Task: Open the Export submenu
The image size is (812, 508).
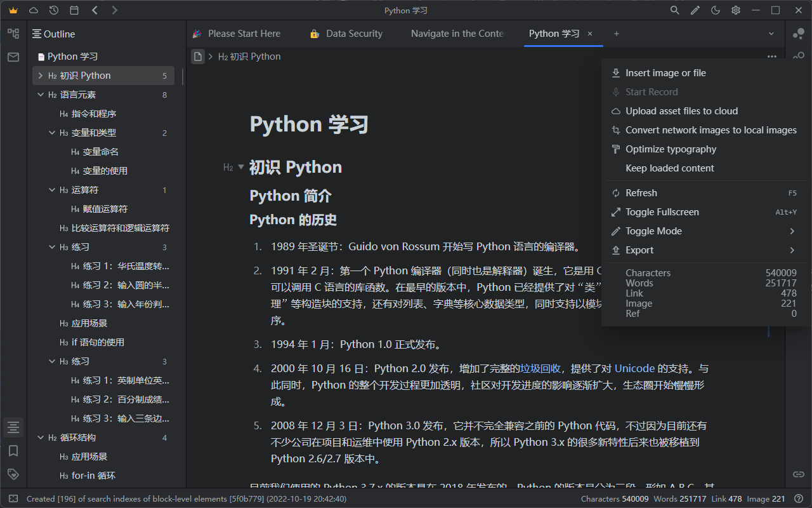Action: 639,250
